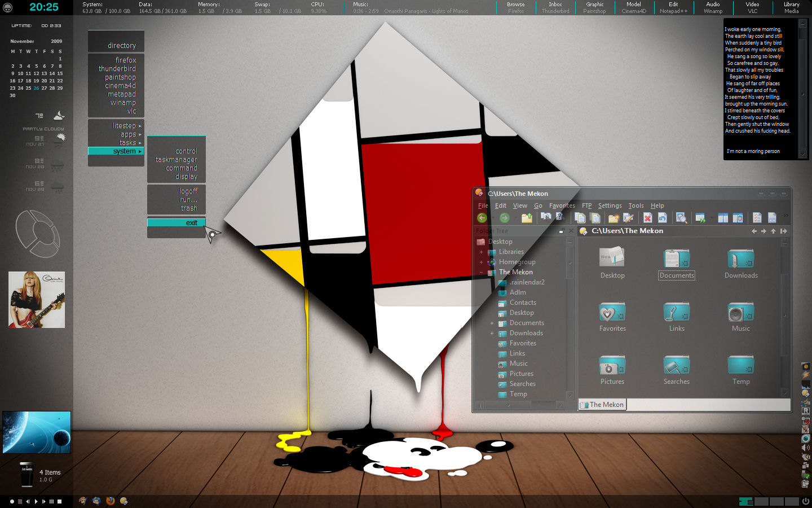Click Audio Winamp in the top bar

click(x=713, y=7)
